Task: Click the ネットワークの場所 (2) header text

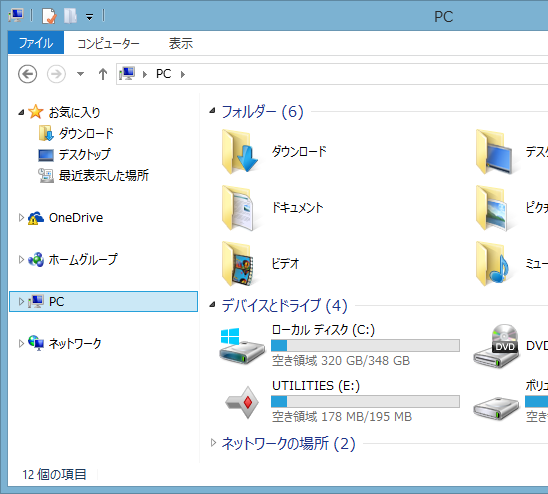Action: (289, 444)
